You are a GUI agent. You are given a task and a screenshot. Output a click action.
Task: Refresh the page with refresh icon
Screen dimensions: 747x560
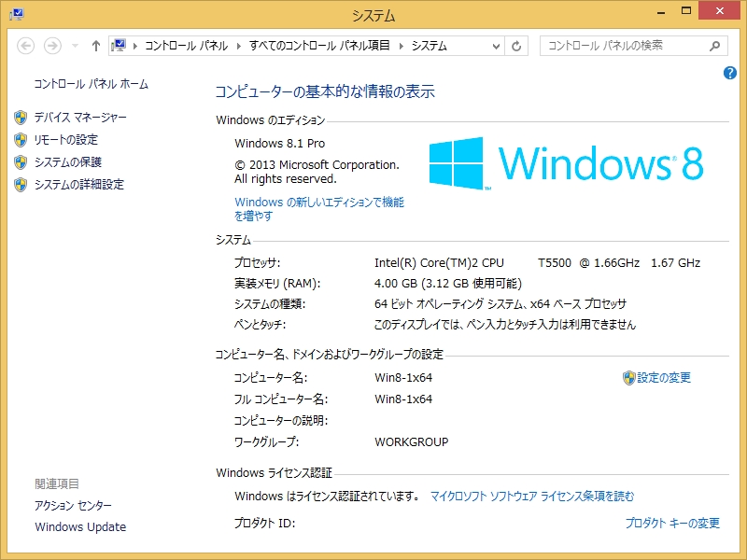point(516,46)
